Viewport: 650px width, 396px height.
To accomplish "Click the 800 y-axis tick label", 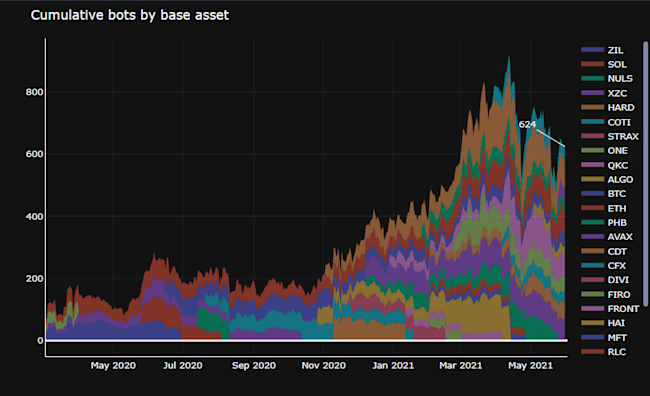I will point(34,92).
